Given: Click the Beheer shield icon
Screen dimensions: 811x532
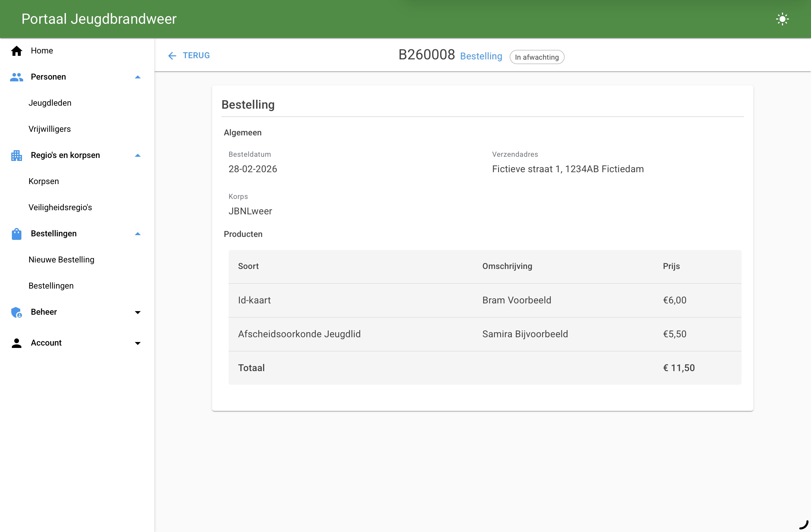Looking at the screenshot, I should coord(16,312).
